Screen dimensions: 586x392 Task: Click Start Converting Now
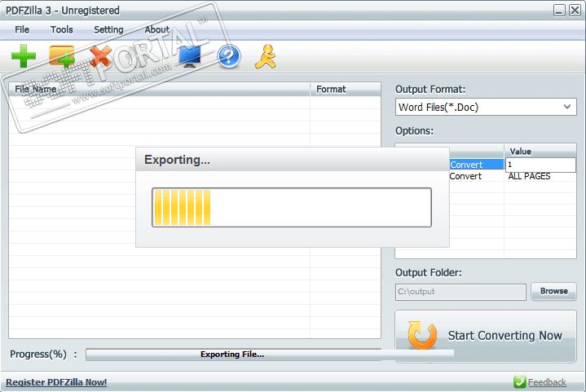(x=486, y=336)
